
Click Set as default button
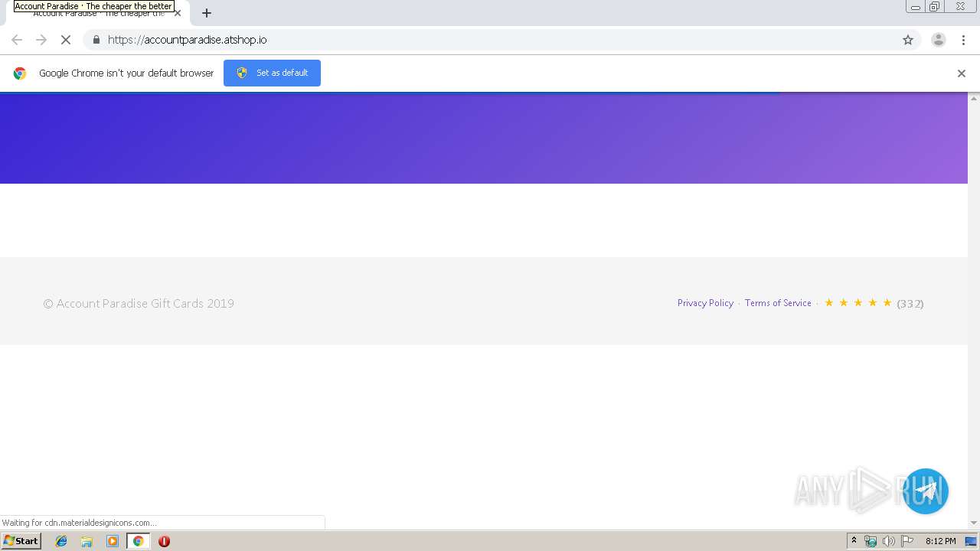272,73
